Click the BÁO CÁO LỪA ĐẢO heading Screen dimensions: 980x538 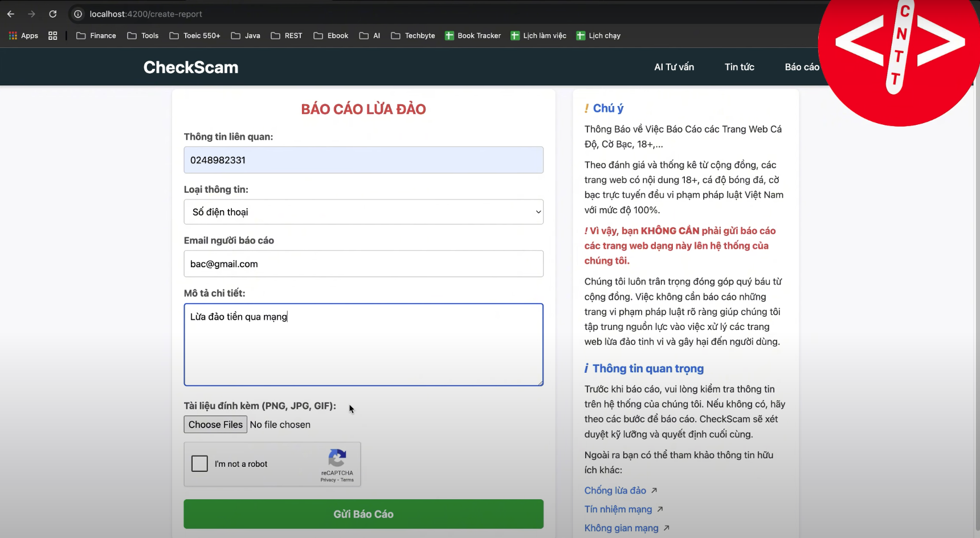click(x=364, y=109)
